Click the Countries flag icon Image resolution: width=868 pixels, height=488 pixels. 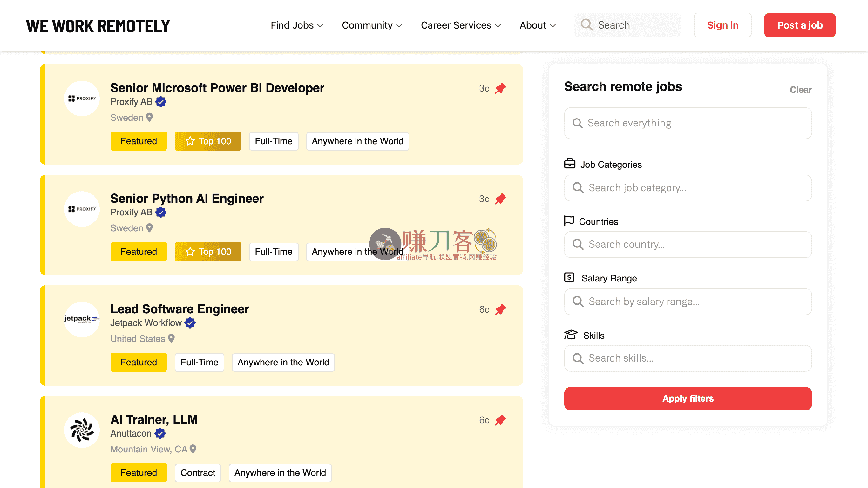pyautogui.click(x=569, y=221)
